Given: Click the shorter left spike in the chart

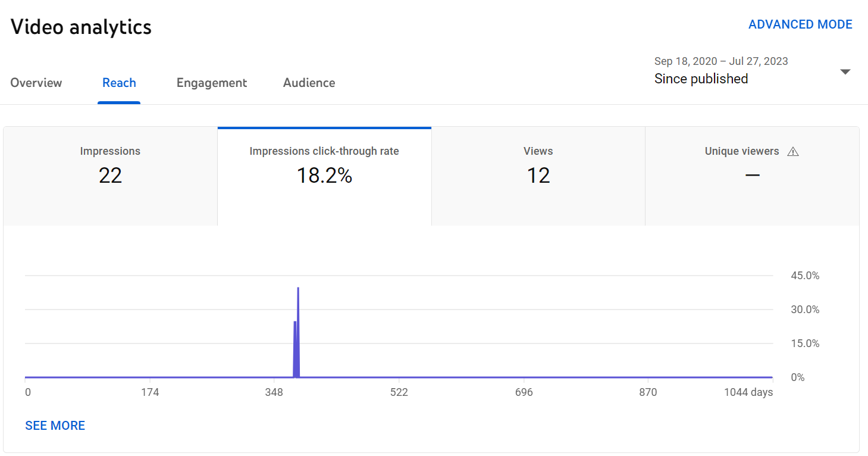Looking at the screenshot, I should pyautogui.click(x=294, y=323).
